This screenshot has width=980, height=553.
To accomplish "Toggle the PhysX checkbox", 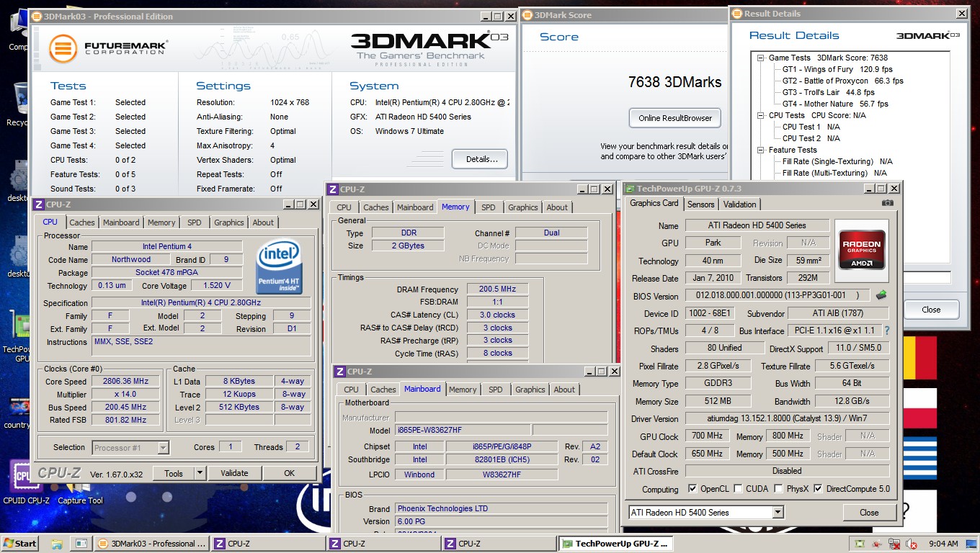I will tap(778, 489).
